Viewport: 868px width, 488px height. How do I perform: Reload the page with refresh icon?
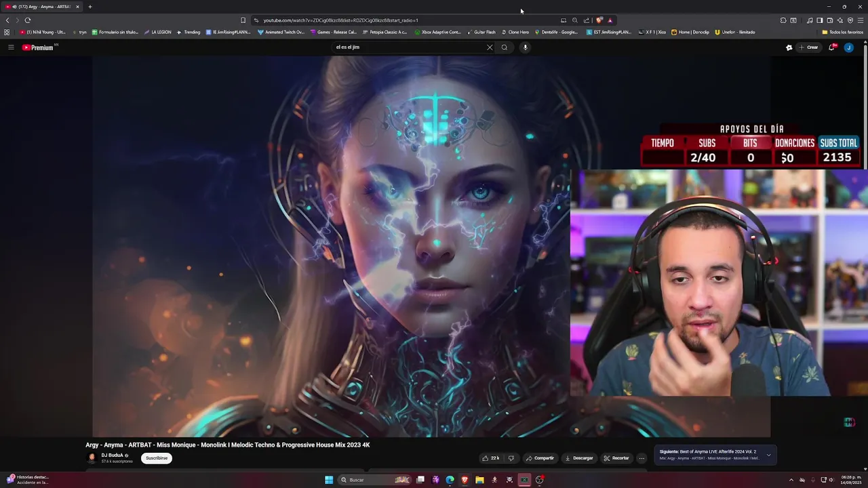28,20
